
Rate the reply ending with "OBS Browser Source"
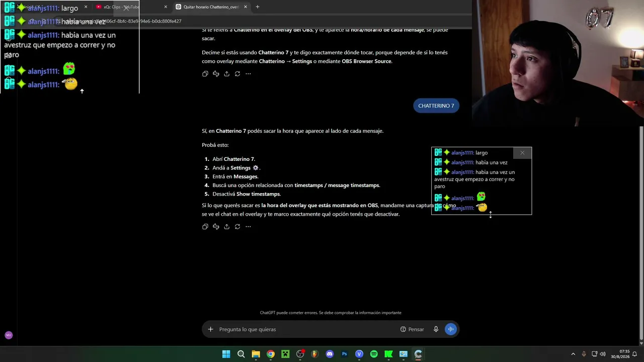[216, 74]
